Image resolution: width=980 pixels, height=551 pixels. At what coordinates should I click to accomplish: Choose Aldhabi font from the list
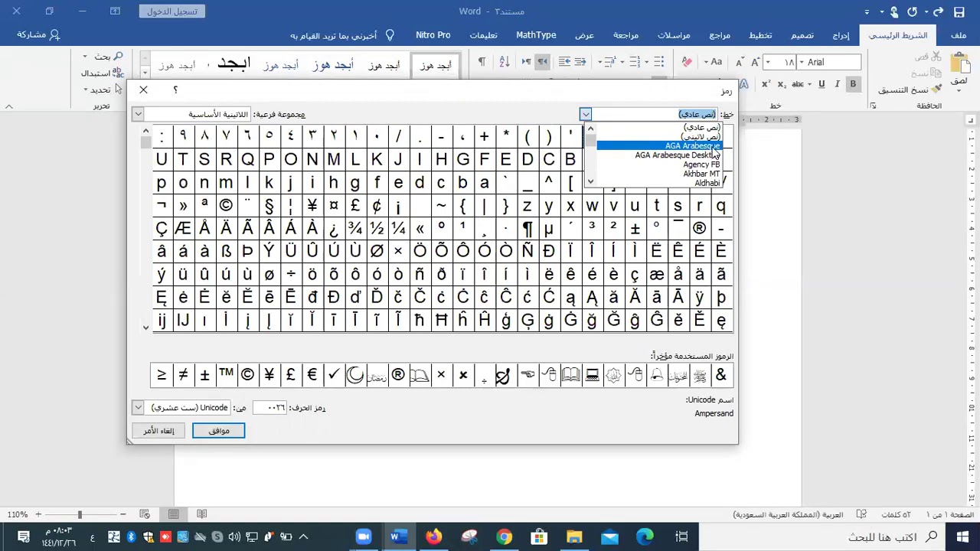tap(658, 183)
